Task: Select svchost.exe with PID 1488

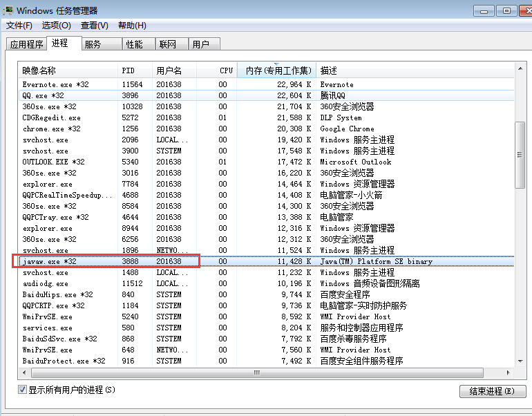Action: tap(266, 272)
